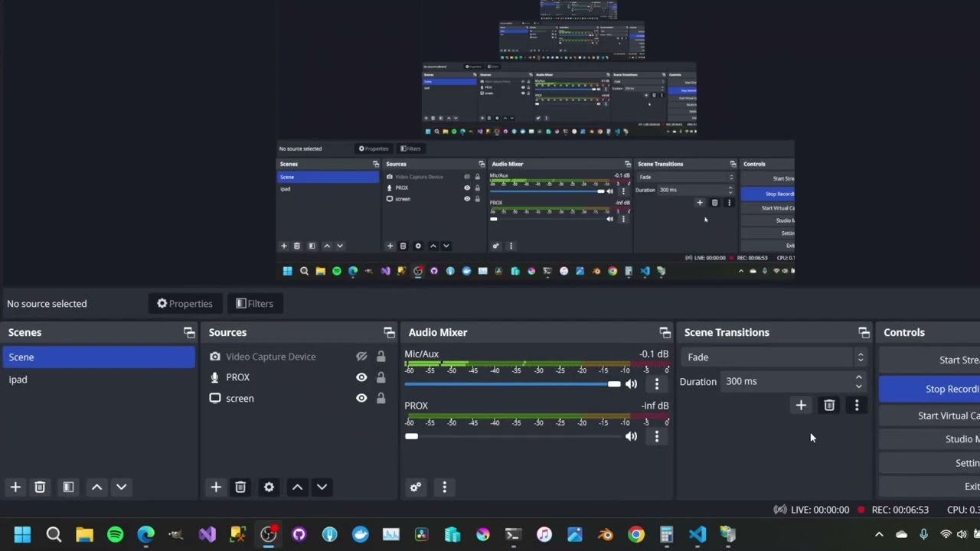Image resolution: width=980 pixels, height=551 pixels.
Task: Hide the screen source
Action: (361, 398)
